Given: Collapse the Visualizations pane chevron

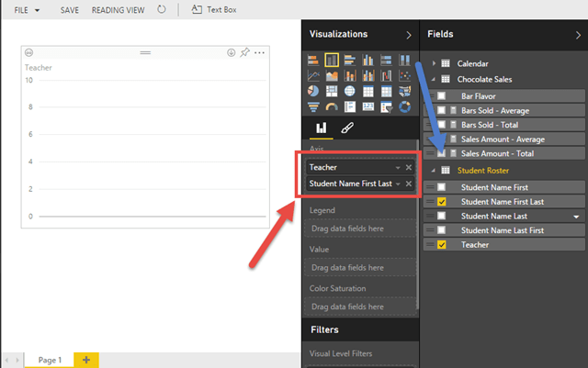Looking at the screenshot, I should pyautogui.click(x=409, y=34).
